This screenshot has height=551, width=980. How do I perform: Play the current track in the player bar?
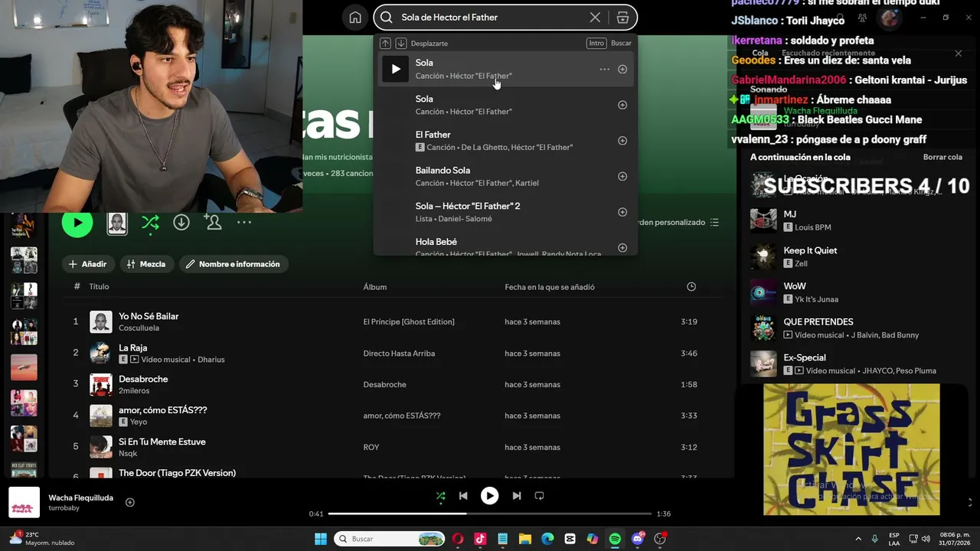[x=489, y=496]
